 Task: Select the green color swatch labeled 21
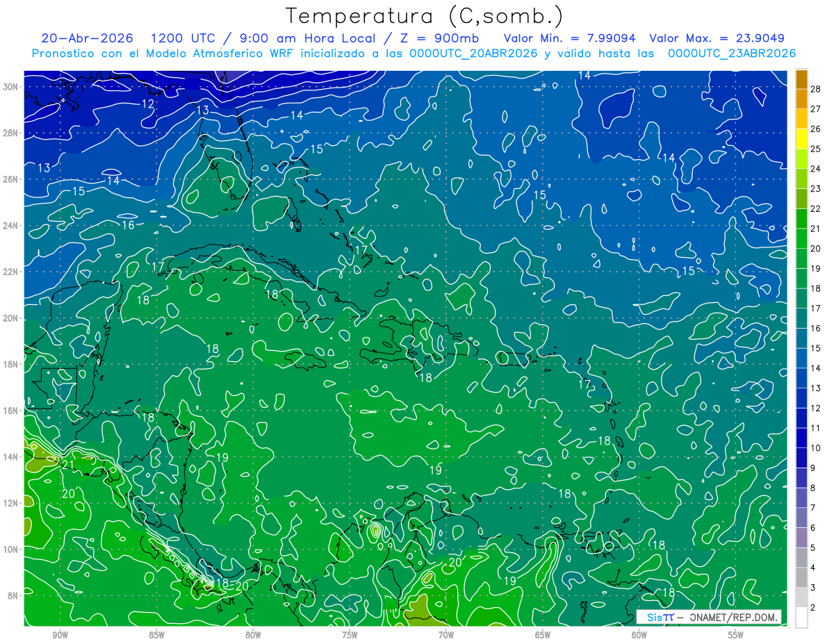[x=801, y=218]
